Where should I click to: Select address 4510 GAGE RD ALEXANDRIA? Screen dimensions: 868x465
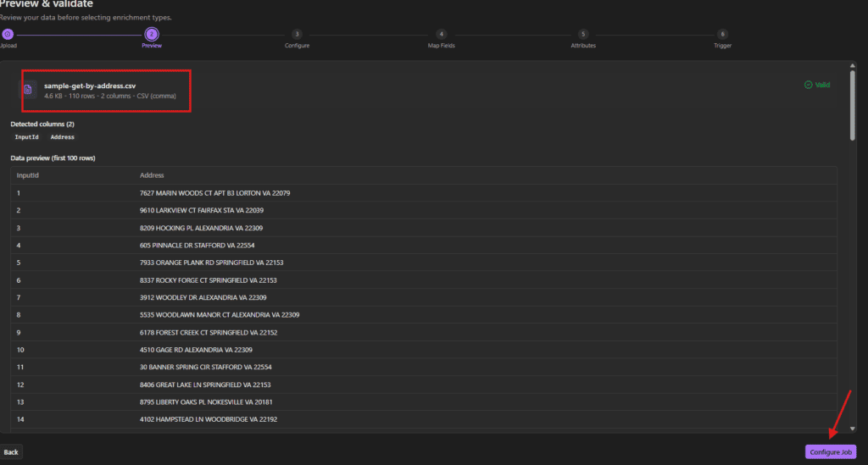196,350
